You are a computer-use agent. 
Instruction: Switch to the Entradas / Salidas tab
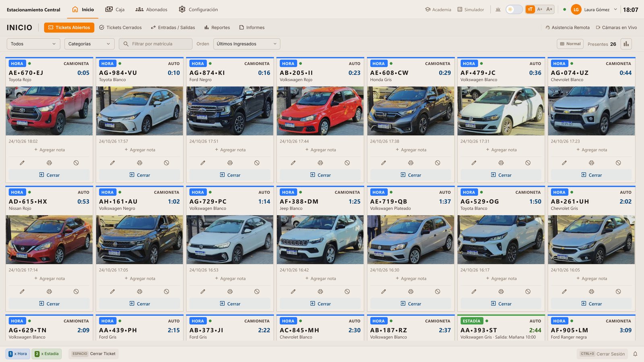click(173, 28)
